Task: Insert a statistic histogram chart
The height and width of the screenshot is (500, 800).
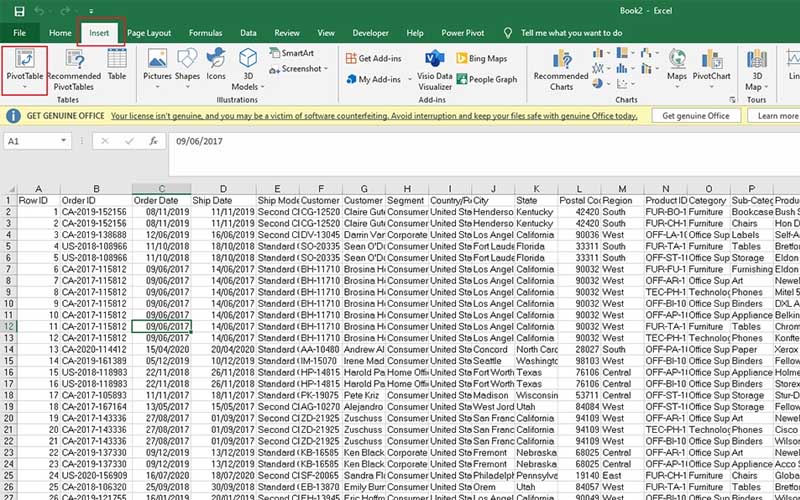Action: (x=621, y=68)
